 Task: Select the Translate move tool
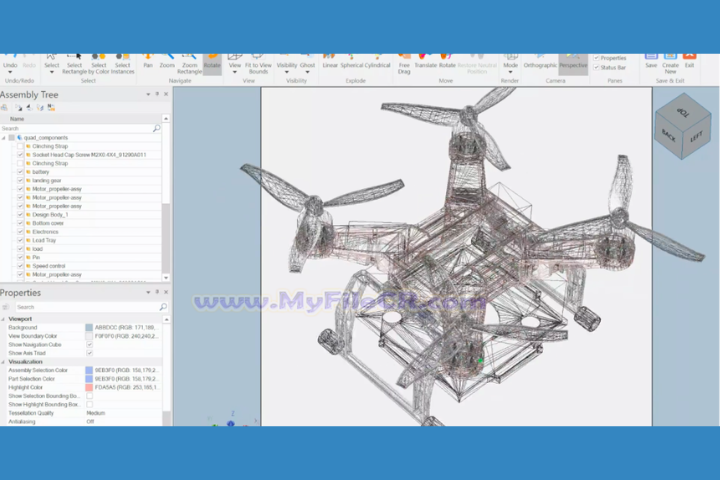point(425,61)
